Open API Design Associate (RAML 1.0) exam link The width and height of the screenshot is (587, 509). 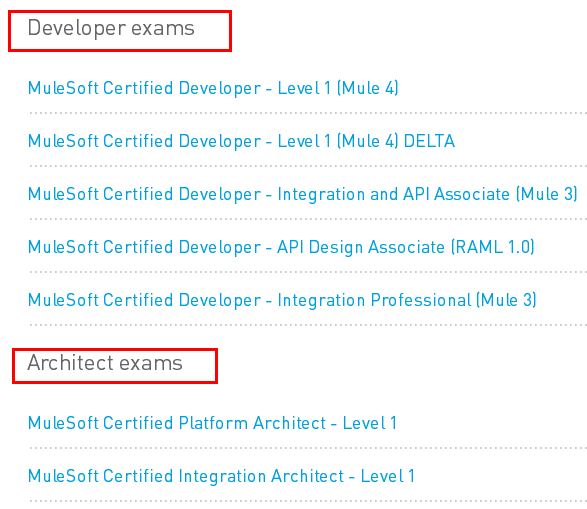pos(281,247)
